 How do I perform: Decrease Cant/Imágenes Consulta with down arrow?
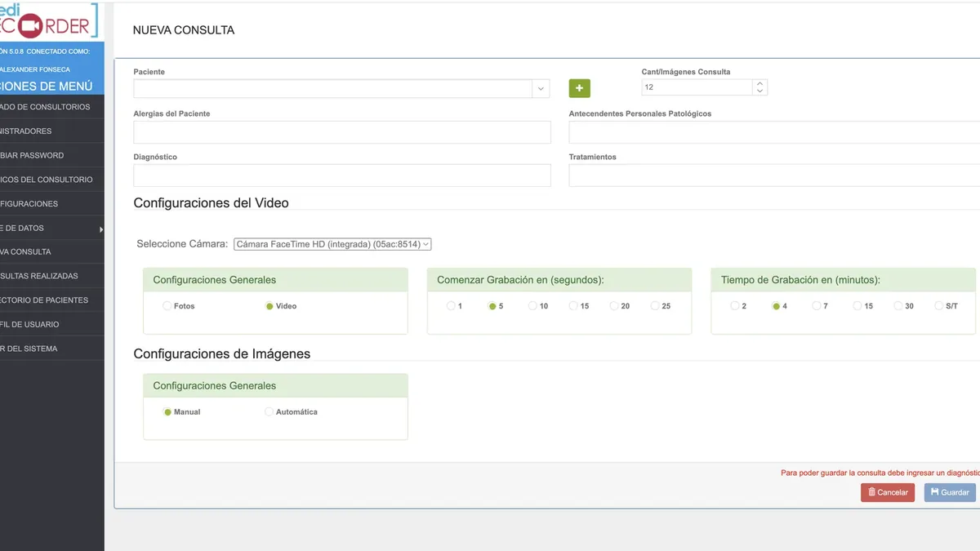(x=760, y=91)
